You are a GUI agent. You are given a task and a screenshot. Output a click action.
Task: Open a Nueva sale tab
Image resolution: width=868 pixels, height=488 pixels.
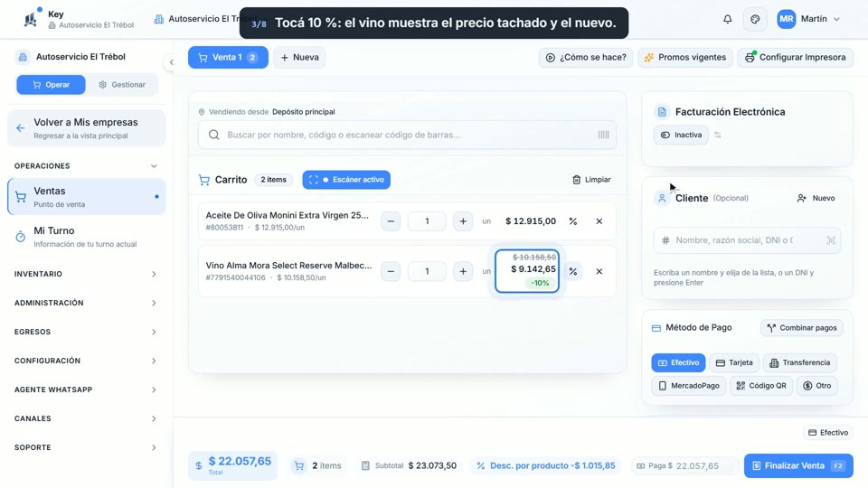pyautogui.click(x=299, y=58)
